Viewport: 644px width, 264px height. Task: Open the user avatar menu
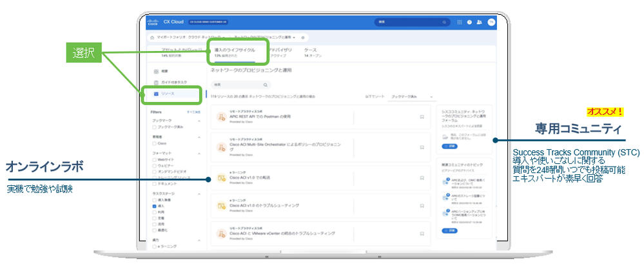click(x=491, y=22)
